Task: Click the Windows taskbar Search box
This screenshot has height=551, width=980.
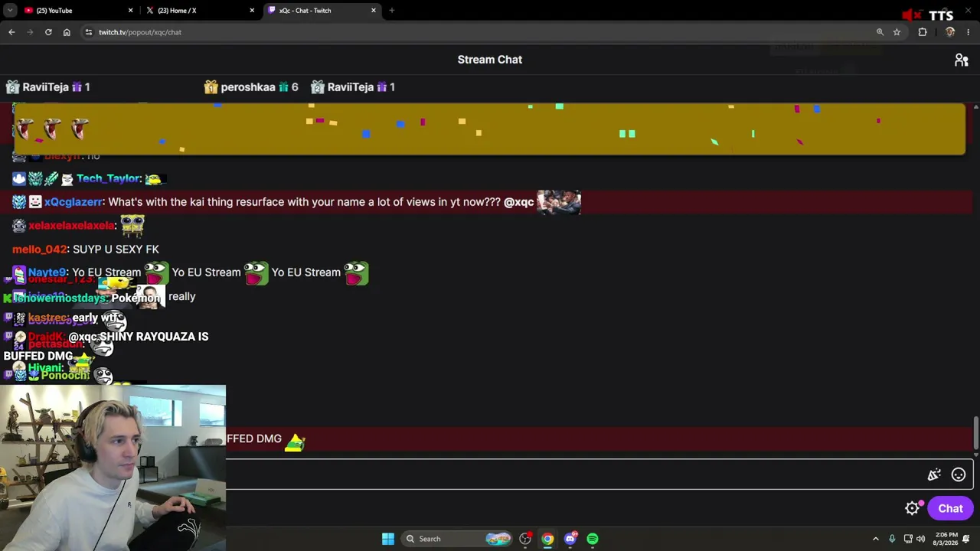Action: (x=458, y=539)
